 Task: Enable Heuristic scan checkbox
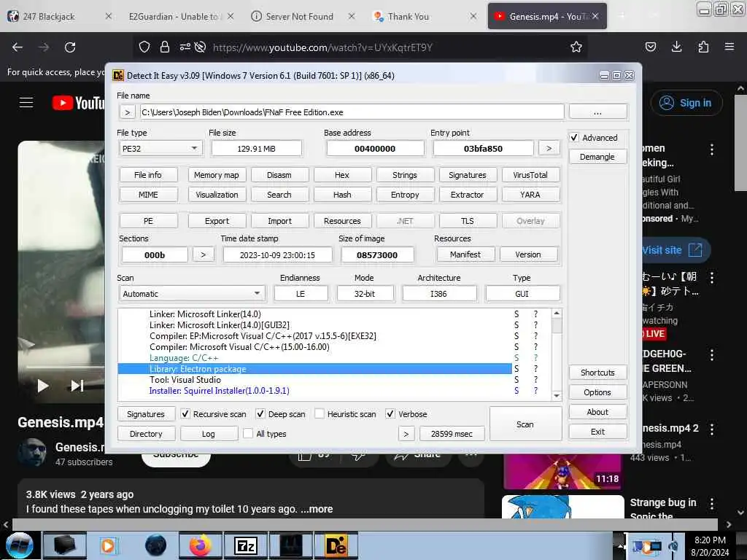pos(320,414)
